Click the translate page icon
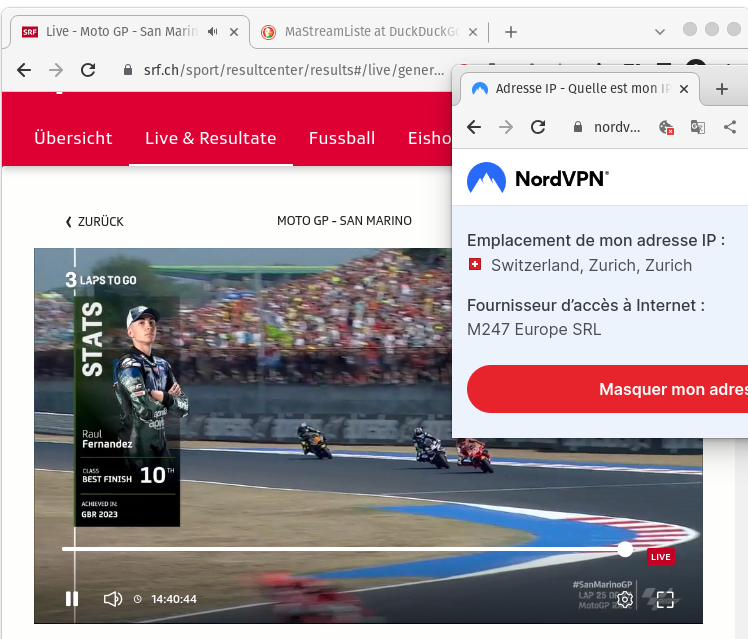The height and width of the screenshot is (639, 748). point(698,127)
